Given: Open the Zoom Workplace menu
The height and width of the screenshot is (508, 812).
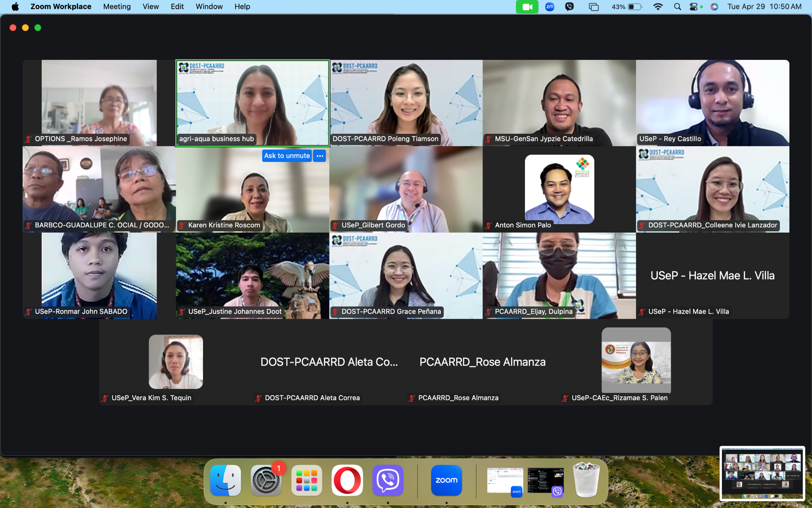Looking at the screenshot, I should click(x=61, y=6).
